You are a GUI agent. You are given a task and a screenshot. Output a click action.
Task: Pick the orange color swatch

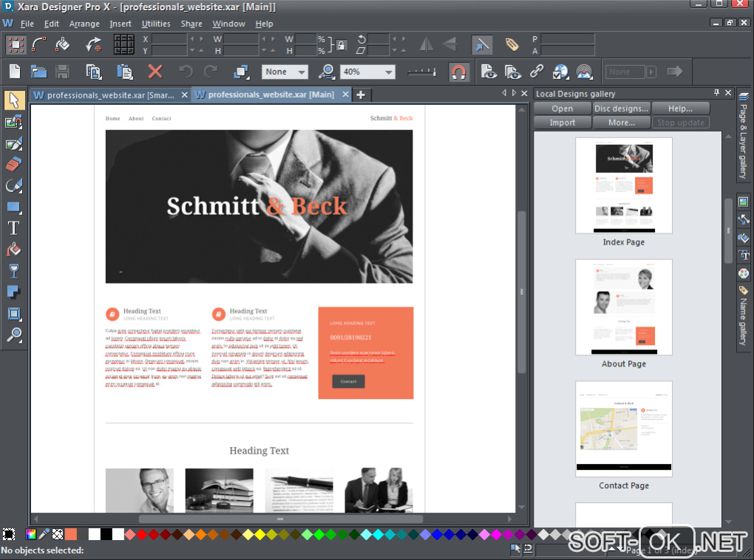coord(71,534)
